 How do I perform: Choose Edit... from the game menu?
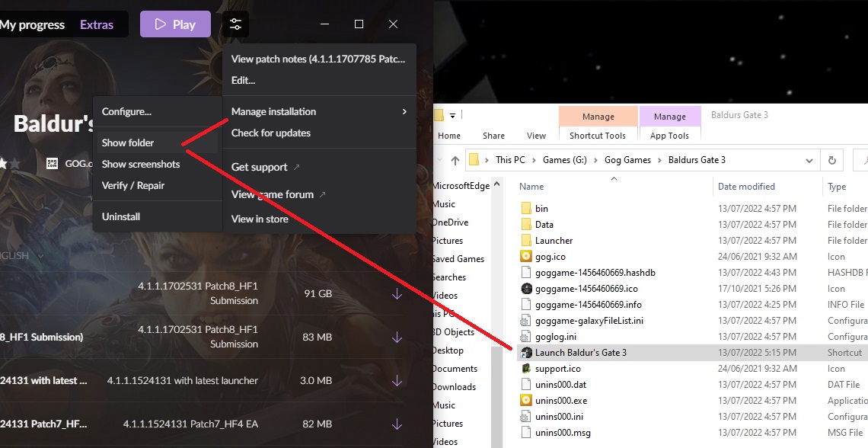243,80
